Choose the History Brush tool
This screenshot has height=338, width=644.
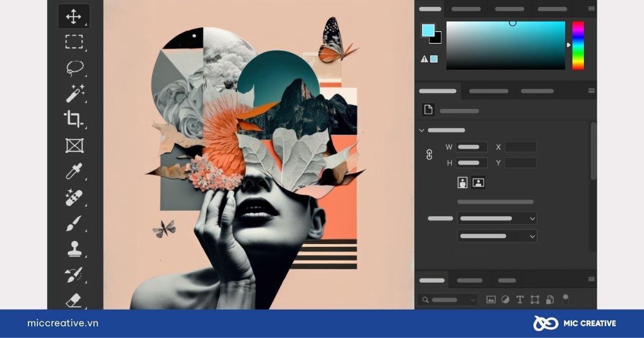point(74,275)
